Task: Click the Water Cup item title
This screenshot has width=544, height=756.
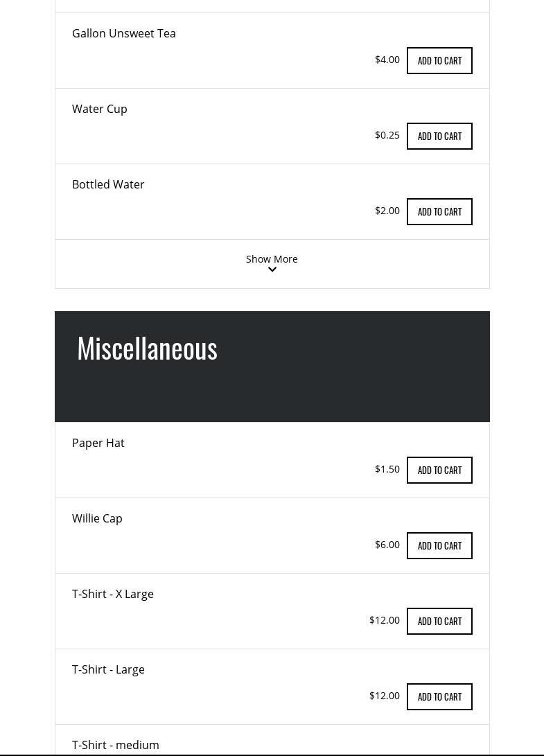Action: point(100,109)
